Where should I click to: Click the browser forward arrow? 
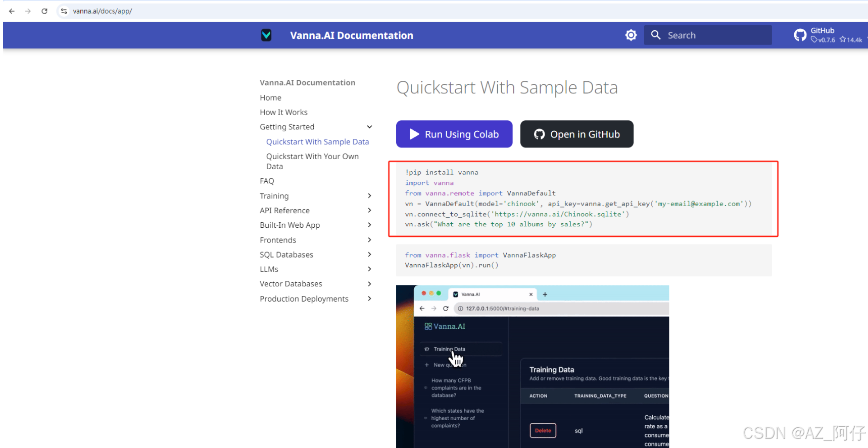pyautogui.click(x=28, y=11)
